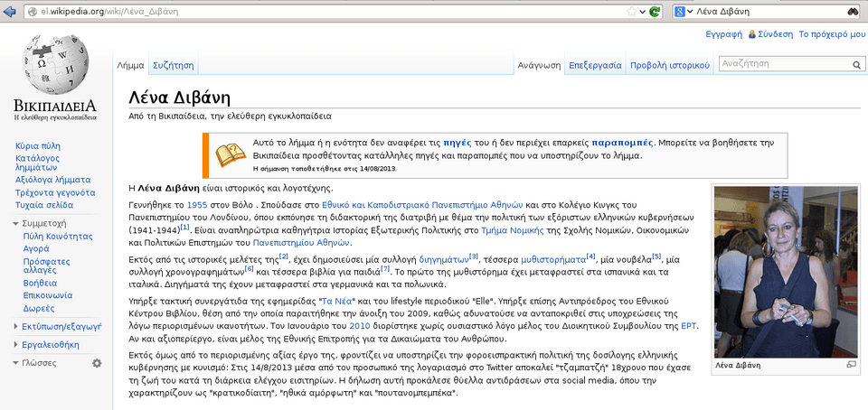Click the magnifier in Wikipedia search box

(856, 65)
